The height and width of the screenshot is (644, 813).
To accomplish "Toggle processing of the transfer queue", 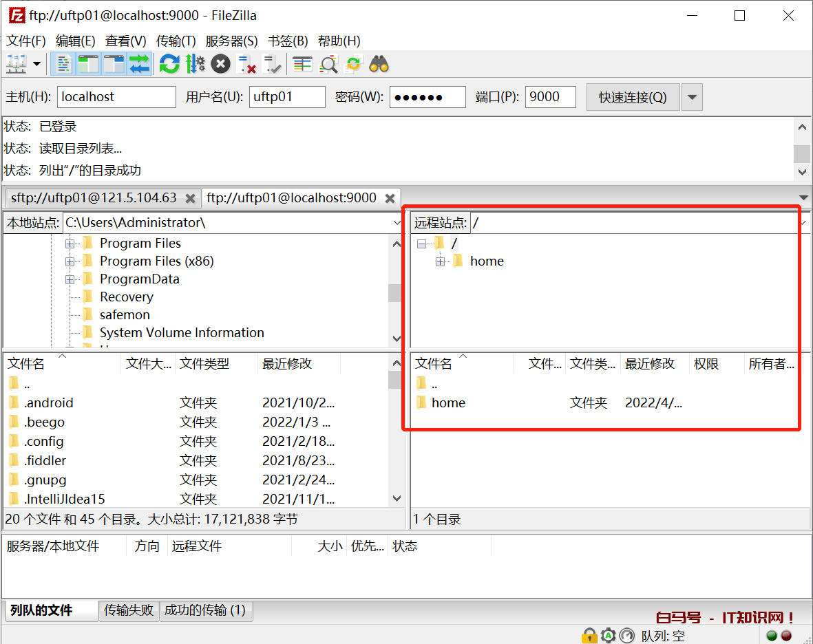I will click(195, 65).
